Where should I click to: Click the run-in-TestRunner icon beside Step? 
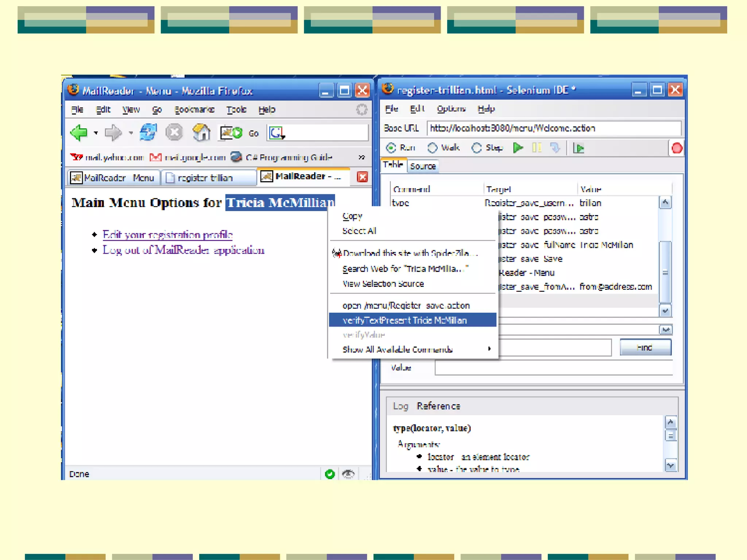[578, 148]
